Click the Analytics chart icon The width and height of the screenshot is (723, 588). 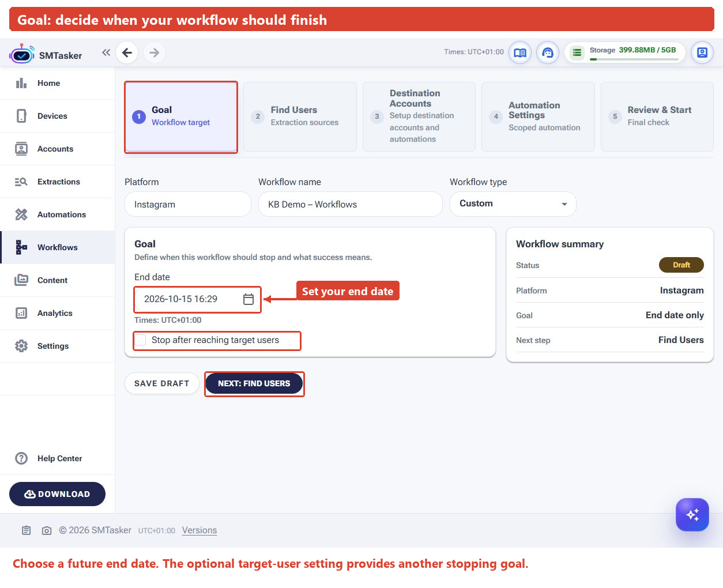[21, 313]
